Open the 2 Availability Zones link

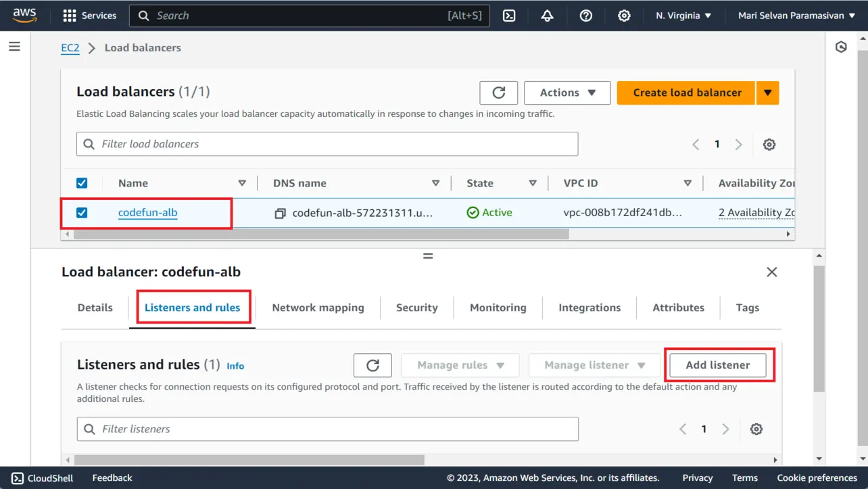tap(756, 213)
